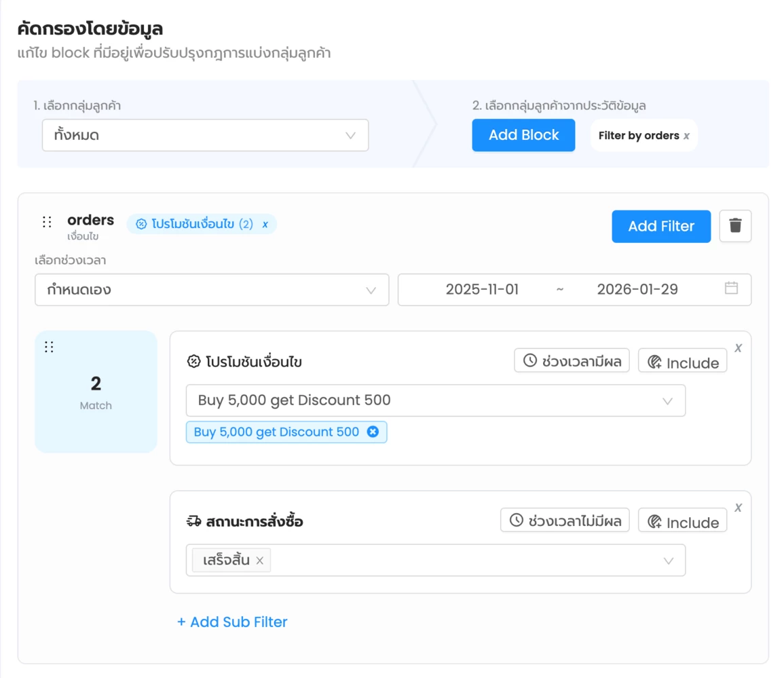Viewport: 784px width, 678px height.
Task: Toggle Include on สถานะการสั่งซื้อ filter
Action: point(682,521)
